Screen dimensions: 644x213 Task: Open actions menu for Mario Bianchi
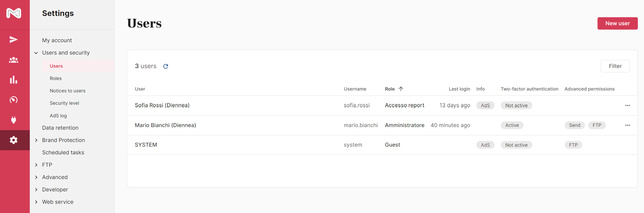tap(628, 125)
